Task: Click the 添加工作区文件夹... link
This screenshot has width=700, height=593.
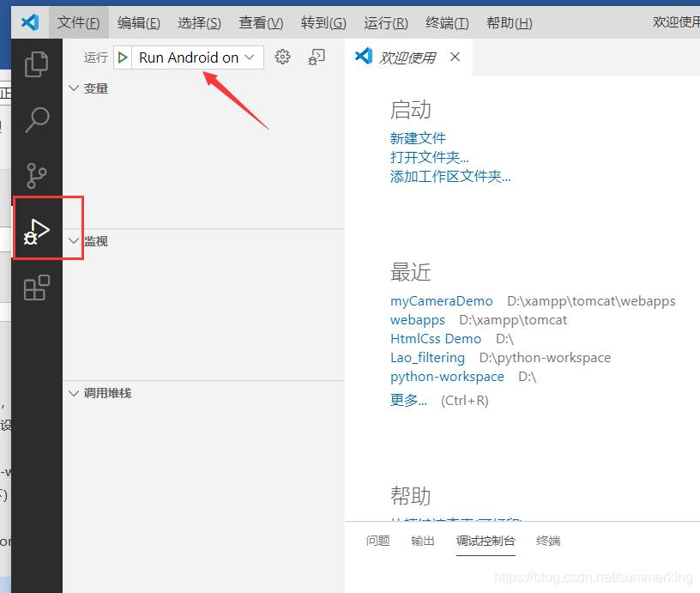Action: click(x=450, y=177)
